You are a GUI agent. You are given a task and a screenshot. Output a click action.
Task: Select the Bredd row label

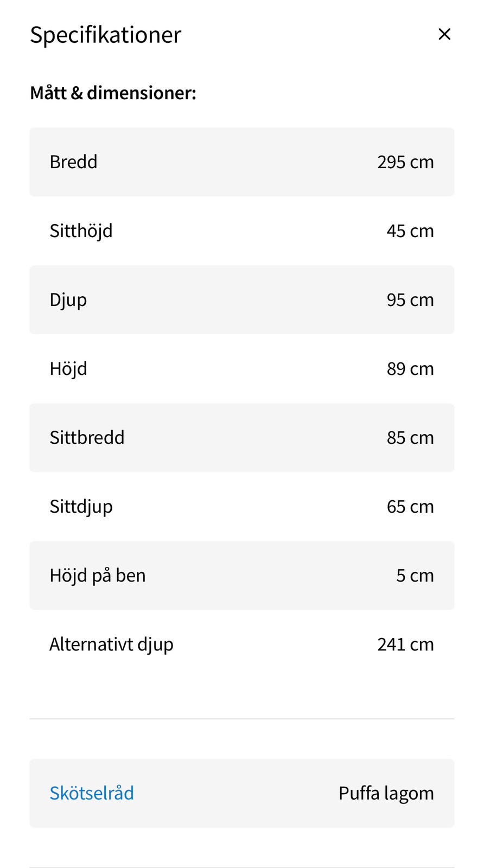click(x=73, y=162)
